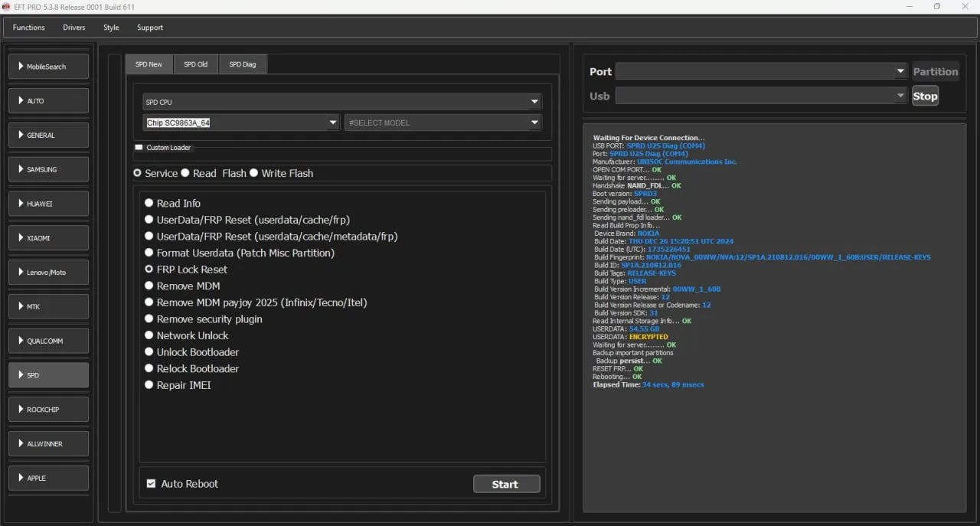Select the APPLE sidebar section
980x526 pixels.
48,478
